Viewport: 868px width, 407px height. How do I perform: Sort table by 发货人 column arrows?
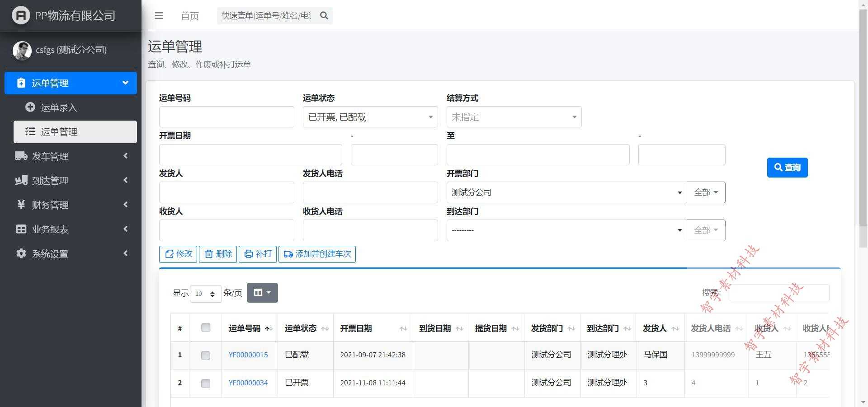675,328
